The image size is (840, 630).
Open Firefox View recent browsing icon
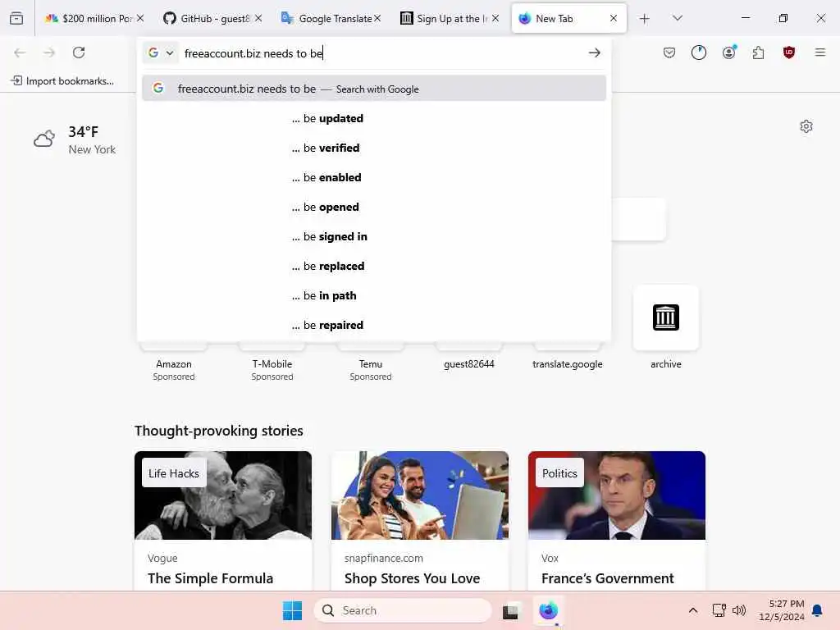pos(16,18)
